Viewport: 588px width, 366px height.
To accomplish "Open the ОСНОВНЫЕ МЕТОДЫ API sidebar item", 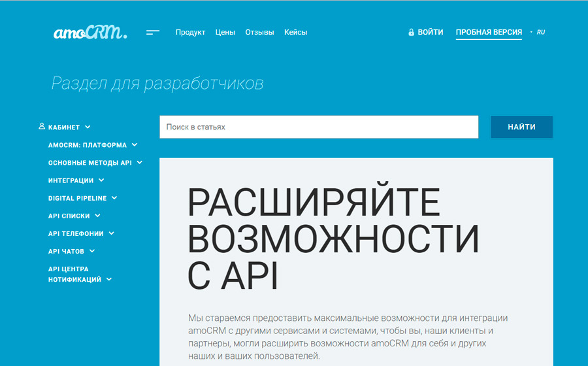I will [90, 163].
